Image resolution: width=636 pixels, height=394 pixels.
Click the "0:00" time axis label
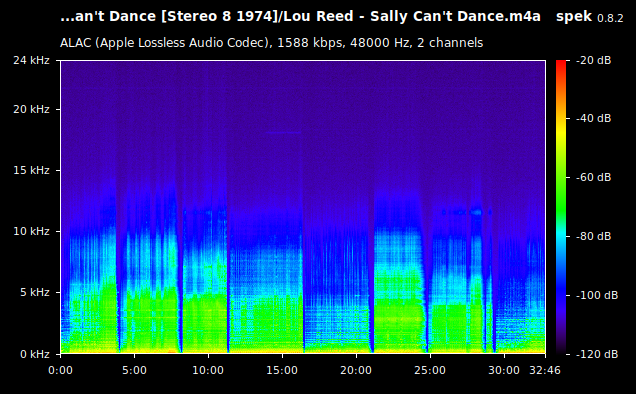click(x=60, y=370)
